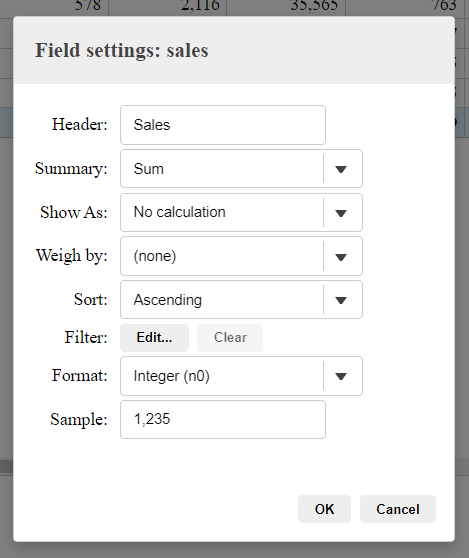Expand the Show As dropdown arrow

coord(341,213)
